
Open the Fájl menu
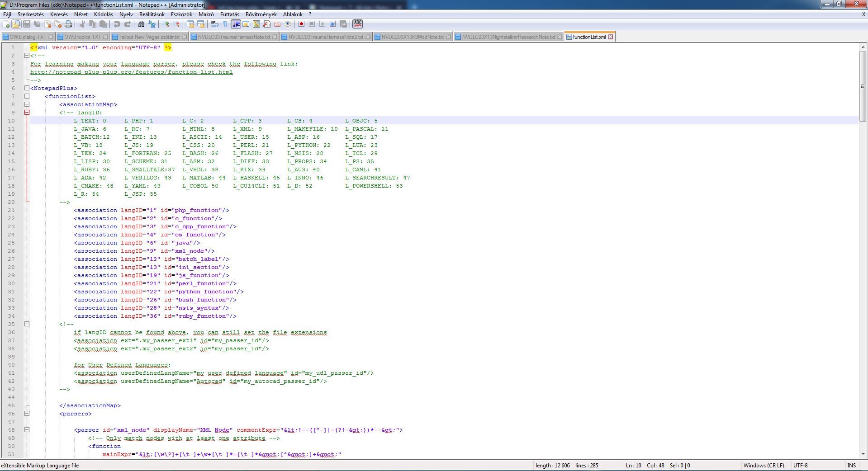(7, 14)
